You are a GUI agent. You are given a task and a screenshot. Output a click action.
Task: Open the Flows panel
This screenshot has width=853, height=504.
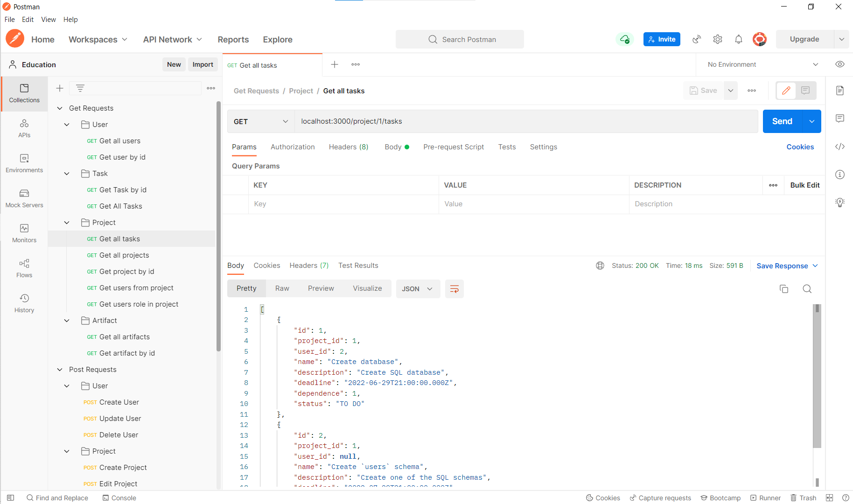24,268
